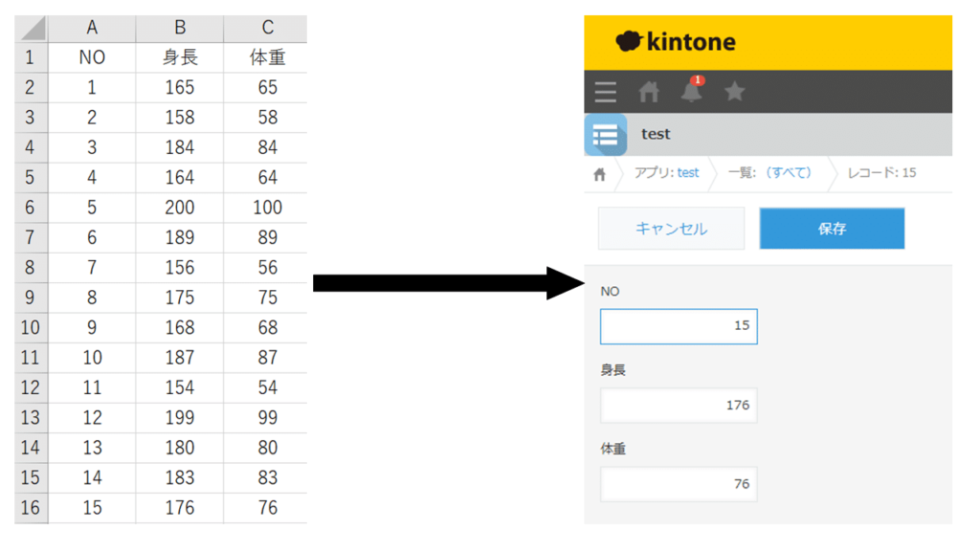Select row 16 header in the spreadsheet
The width and height of the screenshot is (980, 551).
30,507
